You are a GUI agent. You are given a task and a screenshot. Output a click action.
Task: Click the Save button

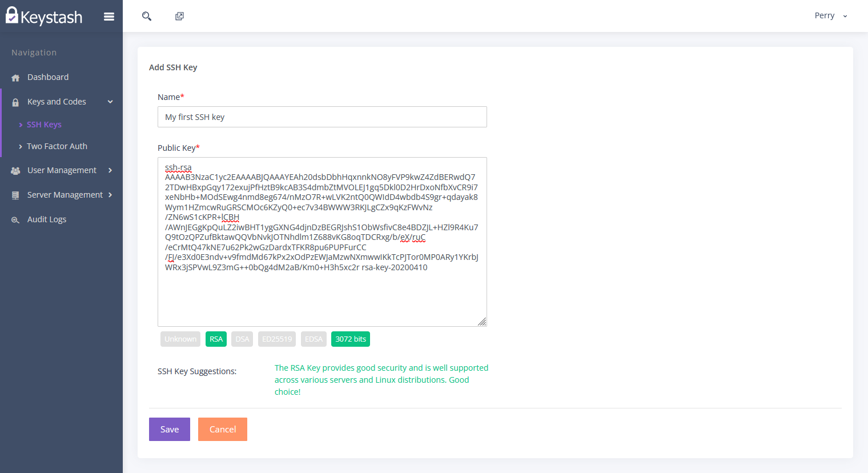click(x=170, y=430)
